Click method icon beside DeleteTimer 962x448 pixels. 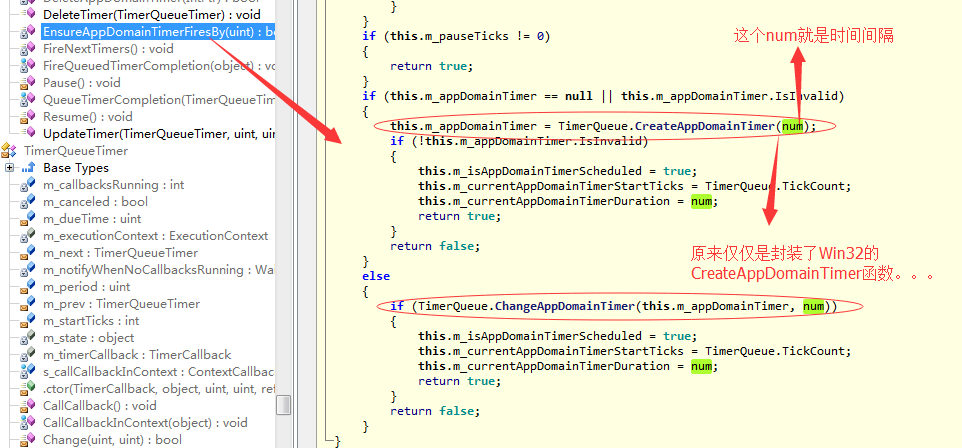(28, 14)
